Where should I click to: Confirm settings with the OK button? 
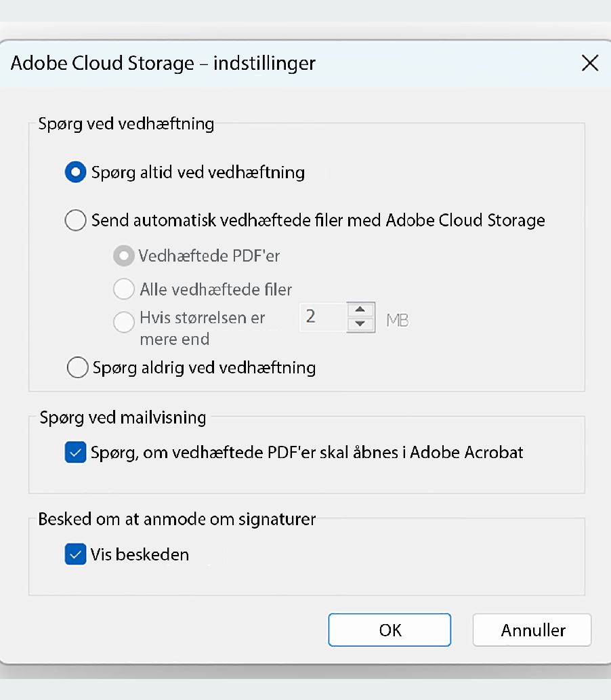(389, 630)
